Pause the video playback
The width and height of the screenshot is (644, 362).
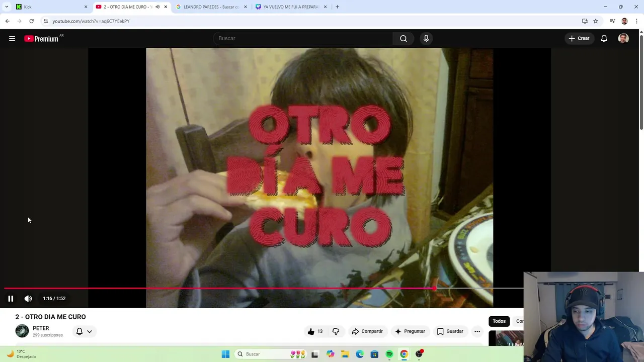pyautogui.click(x=11, y=298)
